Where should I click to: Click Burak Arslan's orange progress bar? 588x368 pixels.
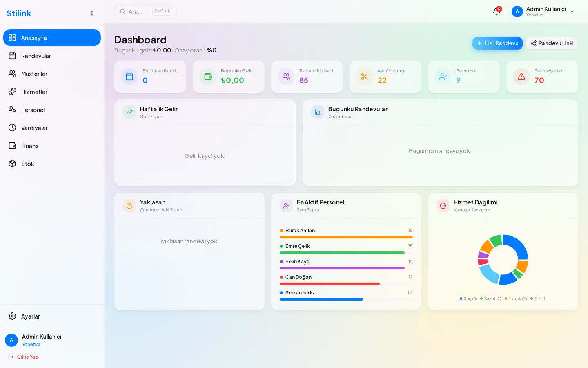[346, 237]
